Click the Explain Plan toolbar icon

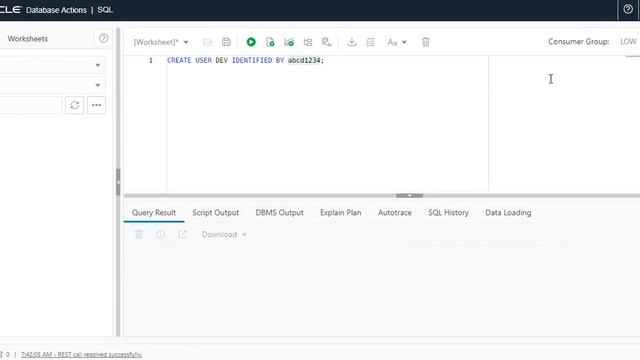[x=308, y=42]
